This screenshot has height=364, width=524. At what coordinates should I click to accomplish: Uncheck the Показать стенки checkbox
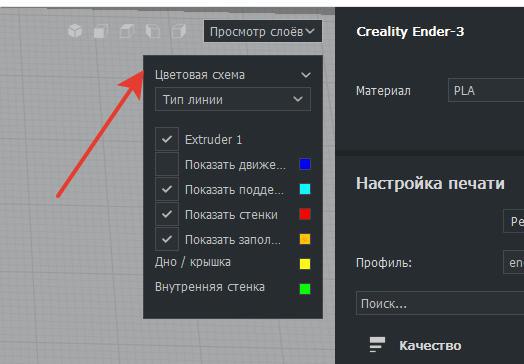point(167,214)
